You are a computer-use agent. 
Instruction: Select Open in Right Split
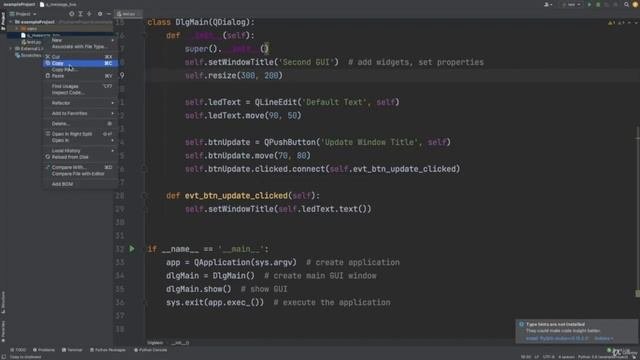click(80, 134)
